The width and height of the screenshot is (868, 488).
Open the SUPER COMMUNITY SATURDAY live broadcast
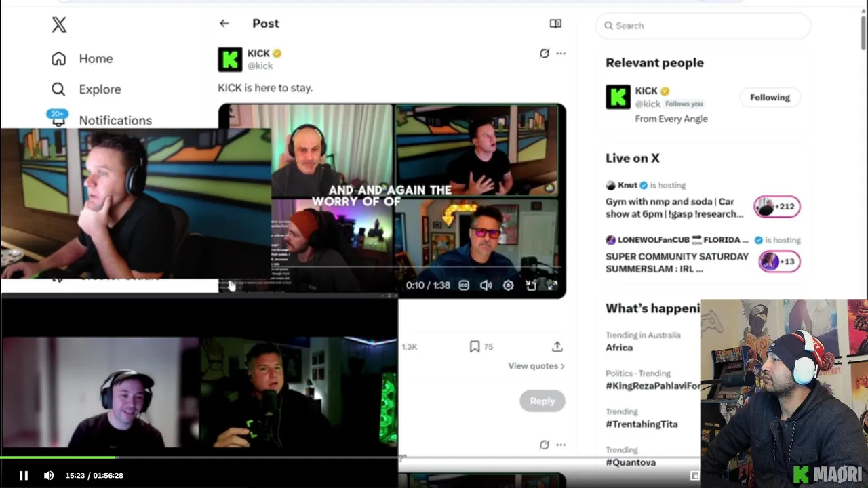[677, 262]
